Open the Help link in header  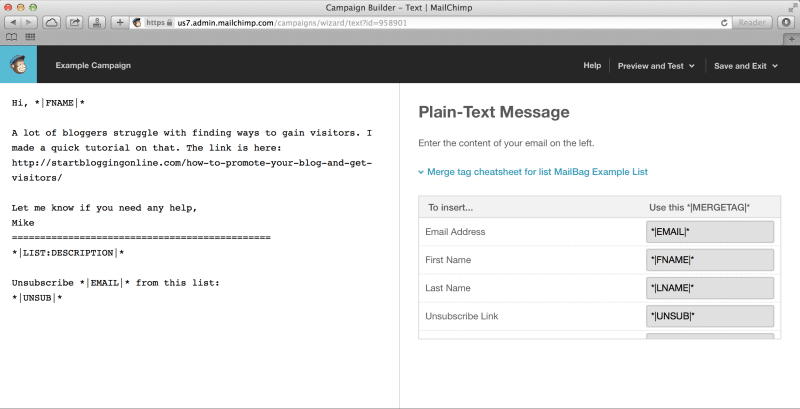[592, 65]
